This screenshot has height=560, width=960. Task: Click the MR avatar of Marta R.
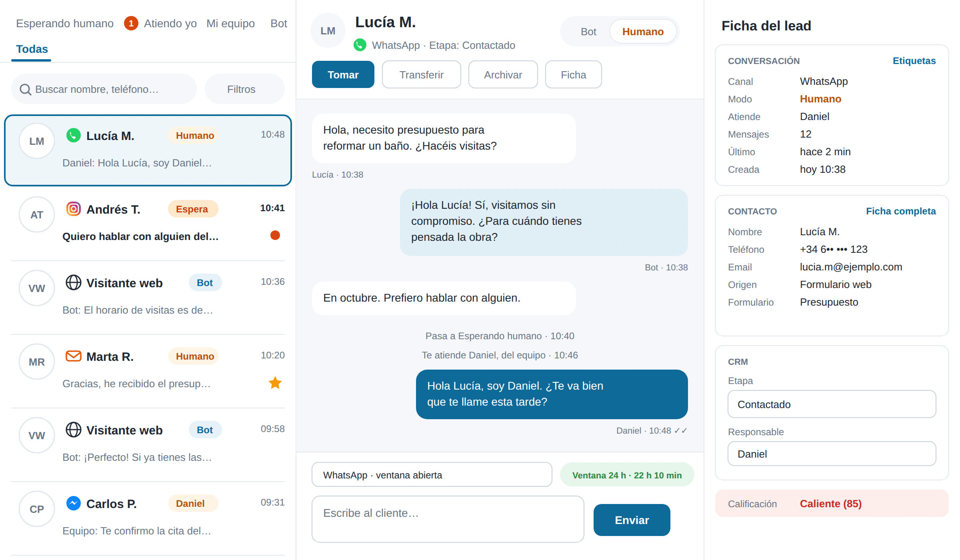point(37,362)
